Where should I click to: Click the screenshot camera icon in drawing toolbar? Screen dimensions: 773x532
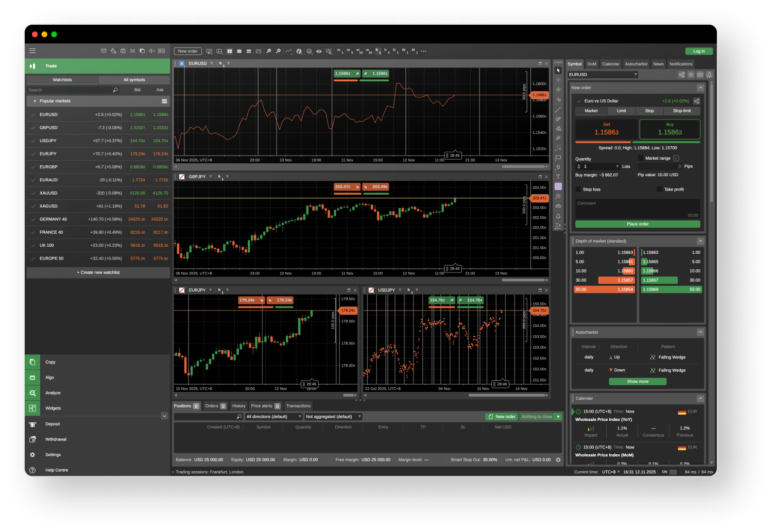(x=558, y=206)
